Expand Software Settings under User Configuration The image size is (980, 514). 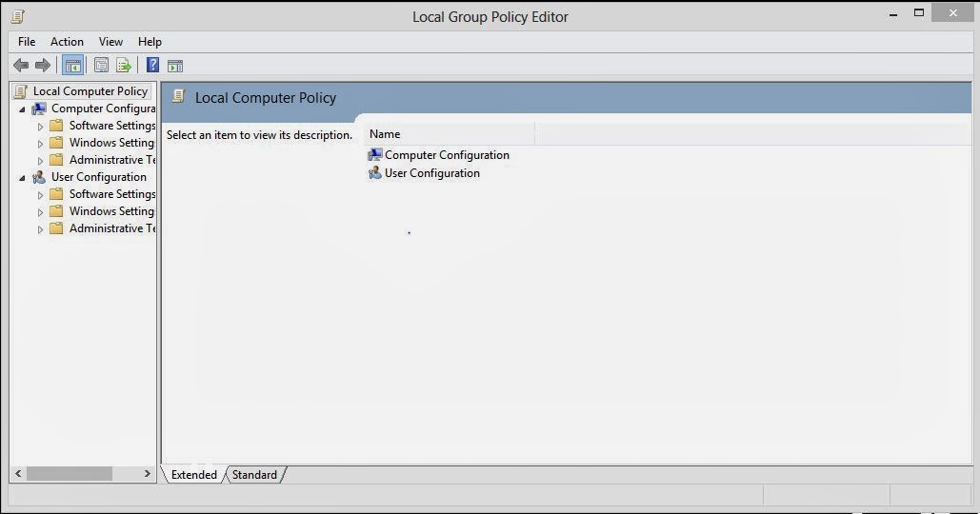(41, 195)
